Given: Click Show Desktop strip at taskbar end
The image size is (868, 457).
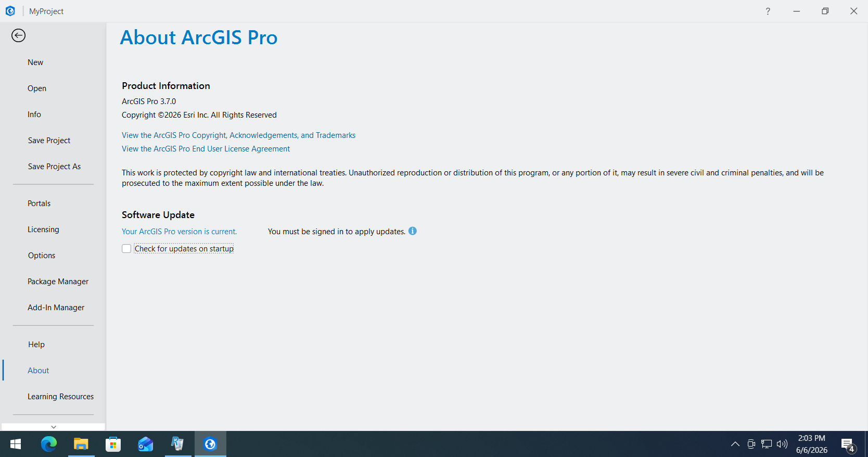Looking at the screenshot, I should click(x=866, y=444).
